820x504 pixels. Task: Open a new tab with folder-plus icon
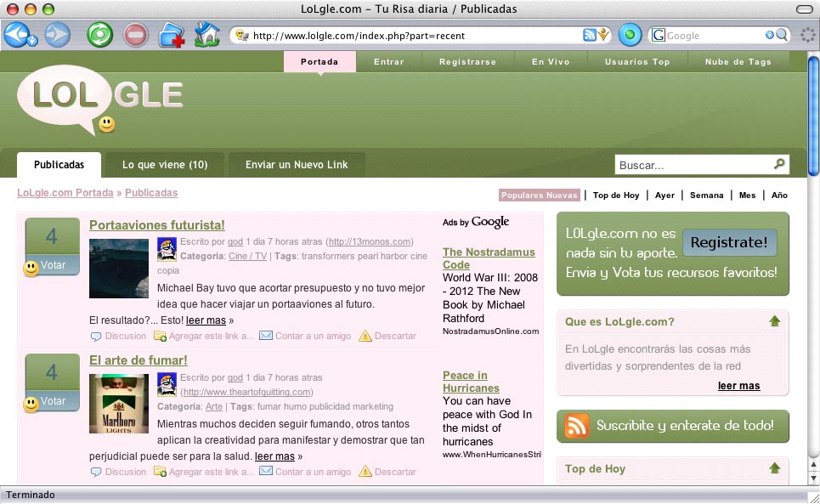click(172, 35)
